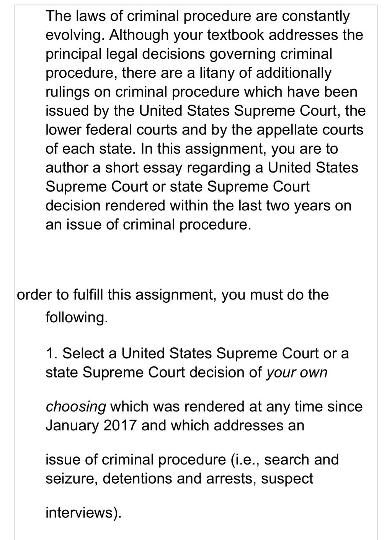
Task: Click the italic word "choosing"
Action: (x=75, y=407)
